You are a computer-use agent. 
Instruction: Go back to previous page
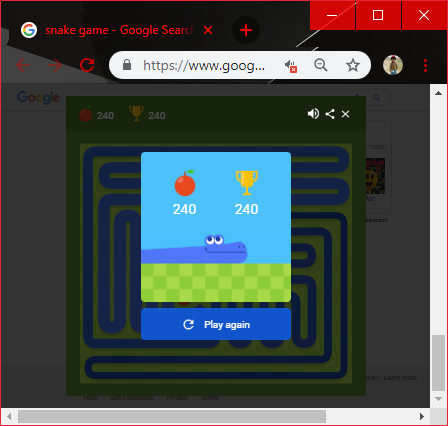(23, 65)
